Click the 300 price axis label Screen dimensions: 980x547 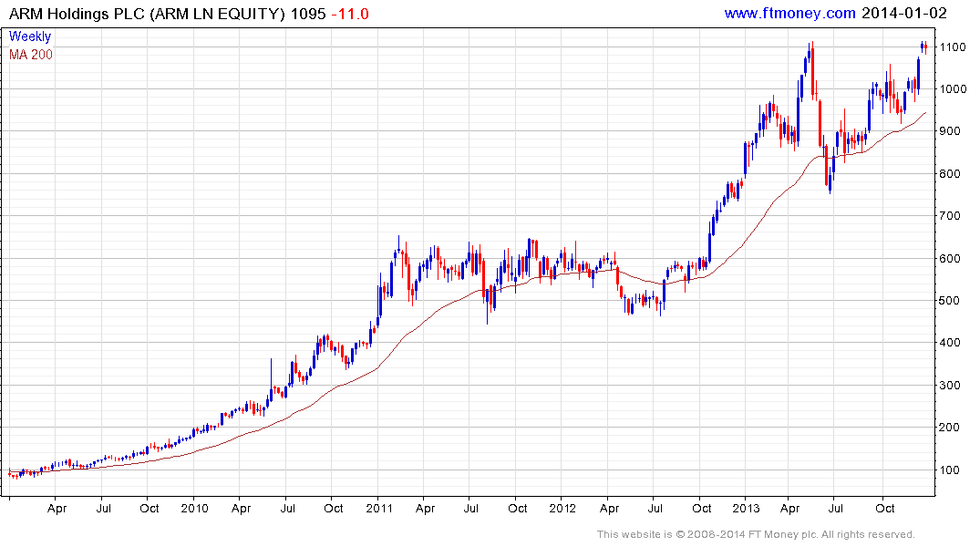point(950,385)
